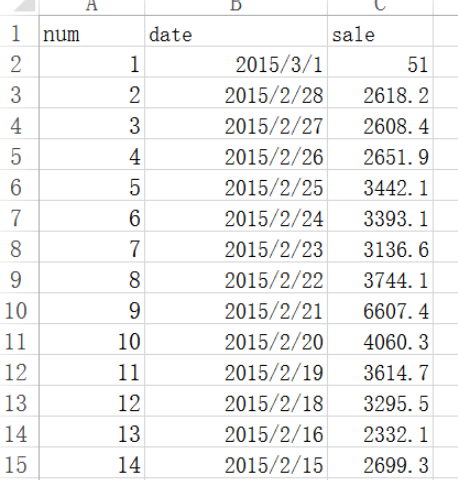
Task: Select cell with date 2015/2/20
Action: click(236, 339)
